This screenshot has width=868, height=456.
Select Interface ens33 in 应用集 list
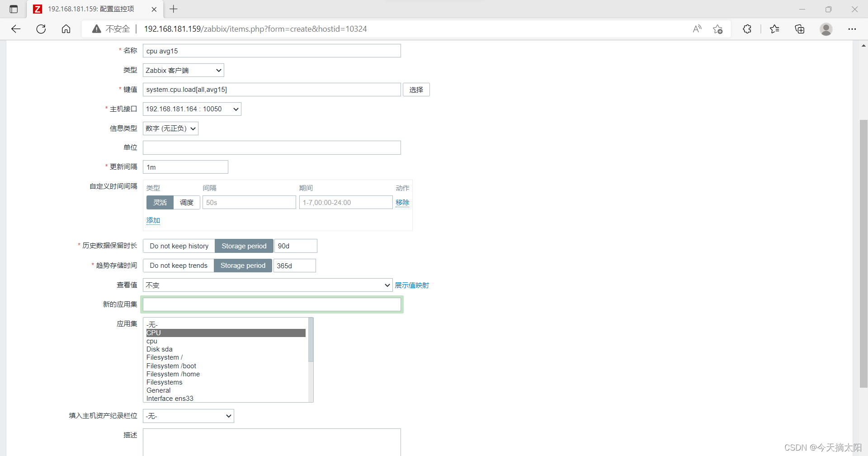point(226,398)
